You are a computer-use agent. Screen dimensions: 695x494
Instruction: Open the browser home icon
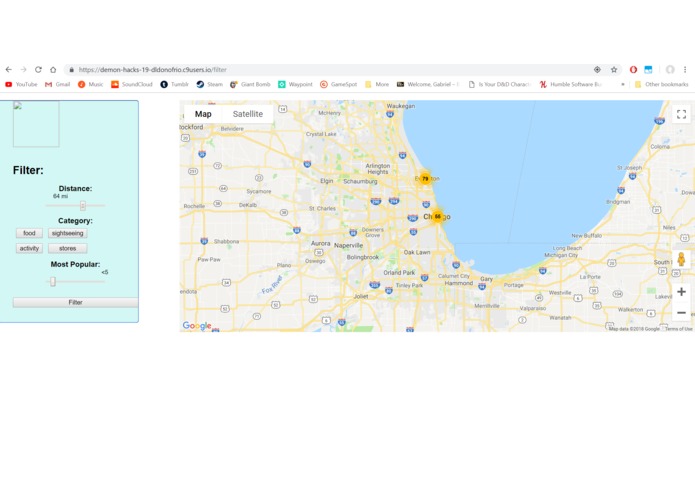[53, 70]
